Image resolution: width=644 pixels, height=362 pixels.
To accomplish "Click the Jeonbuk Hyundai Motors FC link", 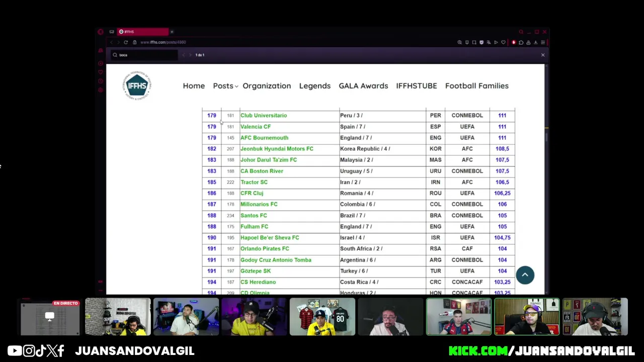I will [277, 148].
